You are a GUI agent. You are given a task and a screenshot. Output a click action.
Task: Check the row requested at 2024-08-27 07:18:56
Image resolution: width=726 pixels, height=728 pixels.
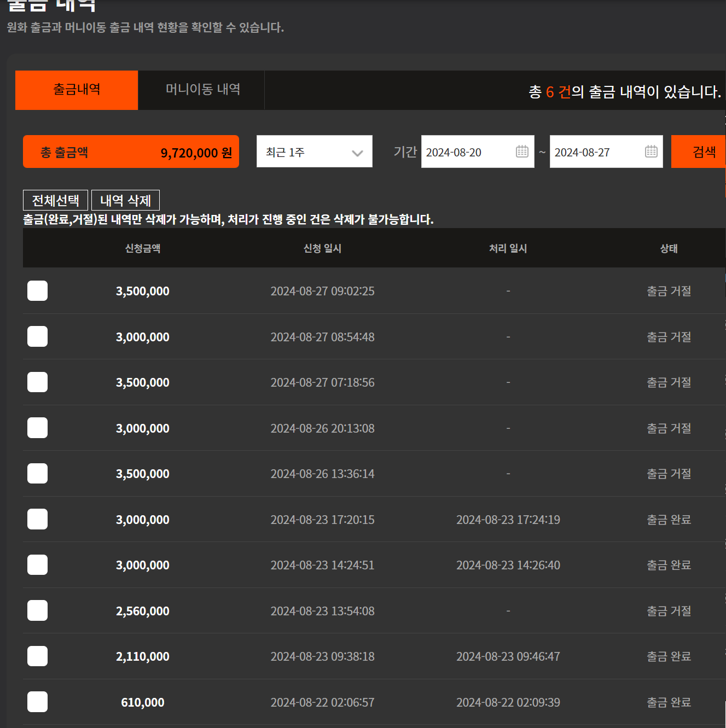(x=38, y=382)
